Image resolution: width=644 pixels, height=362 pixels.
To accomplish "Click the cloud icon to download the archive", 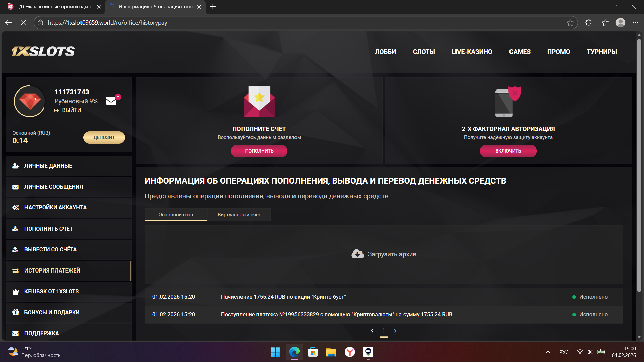I will coord(357,254).
